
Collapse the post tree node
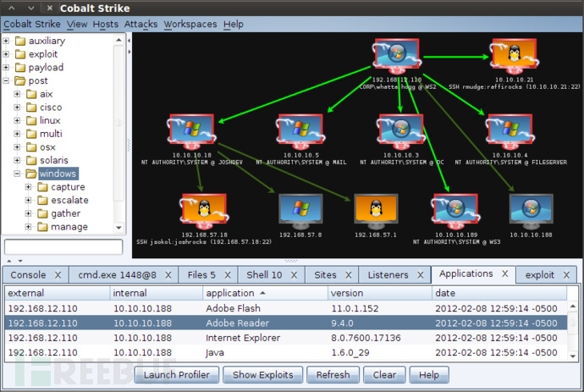[x=6, y=80]
